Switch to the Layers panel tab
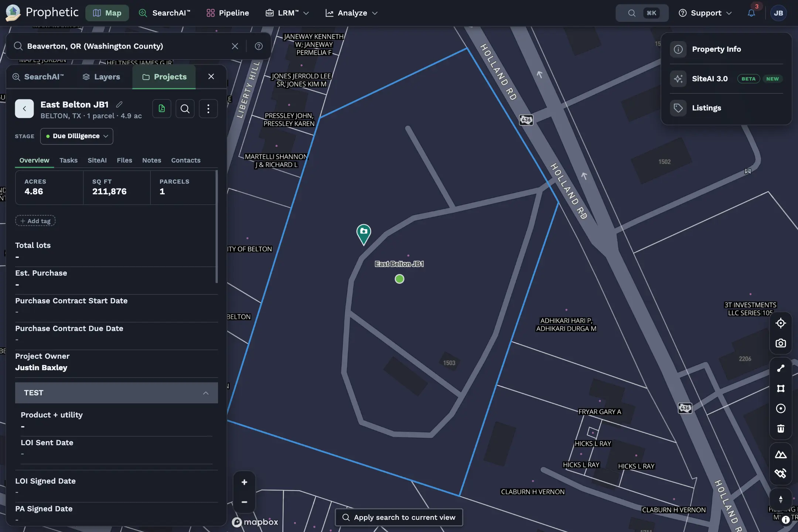This screenshot has height=532, width=798. [102, 77]
